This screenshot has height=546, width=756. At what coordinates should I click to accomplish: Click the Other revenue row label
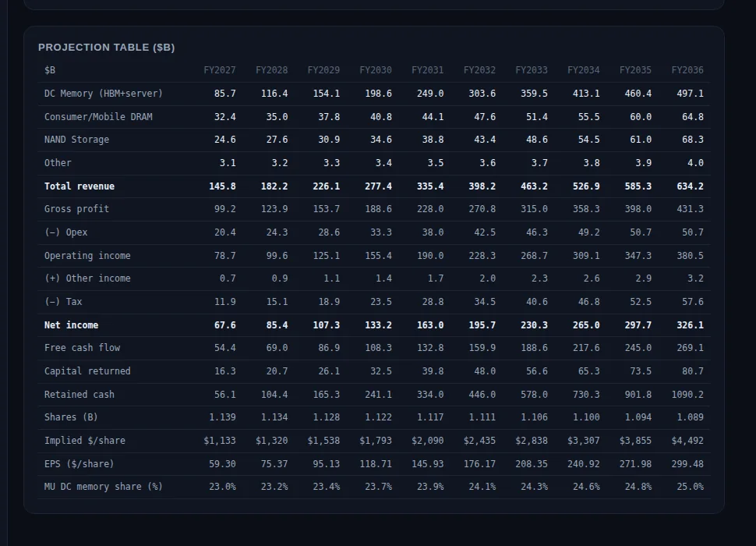click(58, 163)
